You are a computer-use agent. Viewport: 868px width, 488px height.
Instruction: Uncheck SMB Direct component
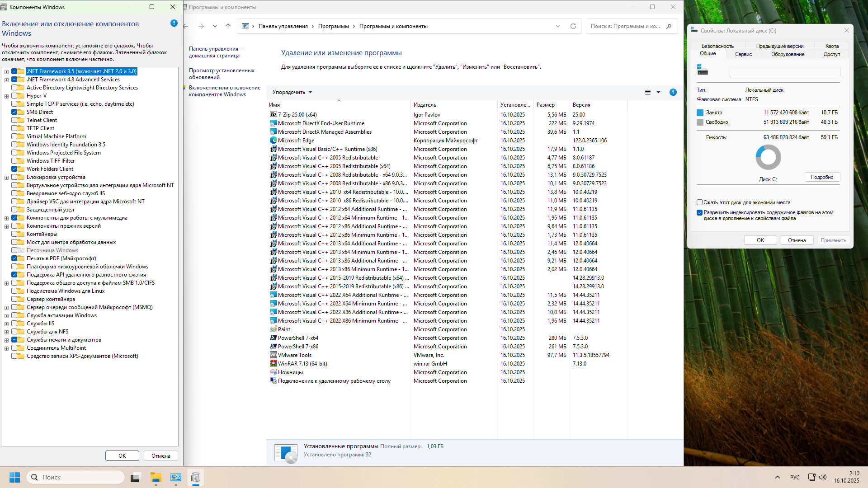tap(14, 112)
